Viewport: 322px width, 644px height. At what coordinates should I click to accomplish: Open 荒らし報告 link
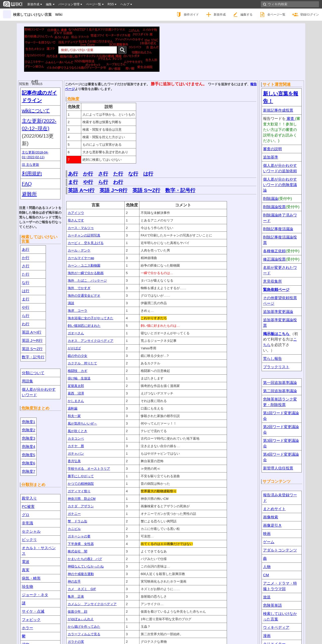click(272, 358)
